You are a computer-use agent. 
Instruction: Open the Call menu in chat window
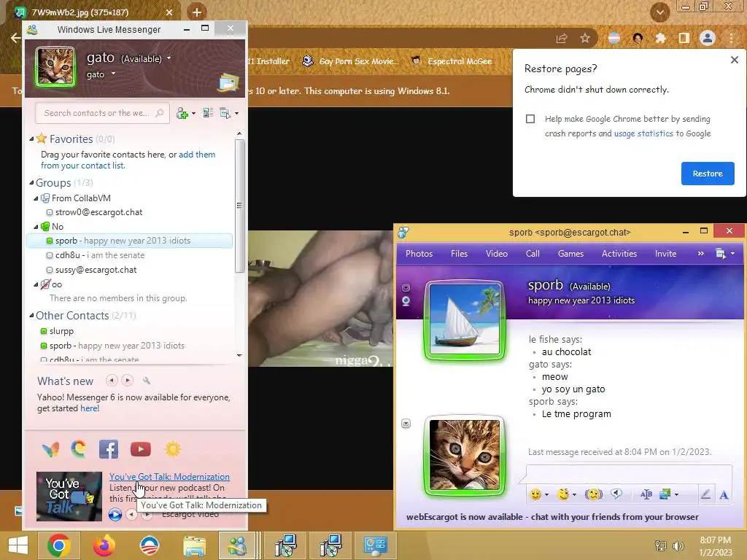533,253
